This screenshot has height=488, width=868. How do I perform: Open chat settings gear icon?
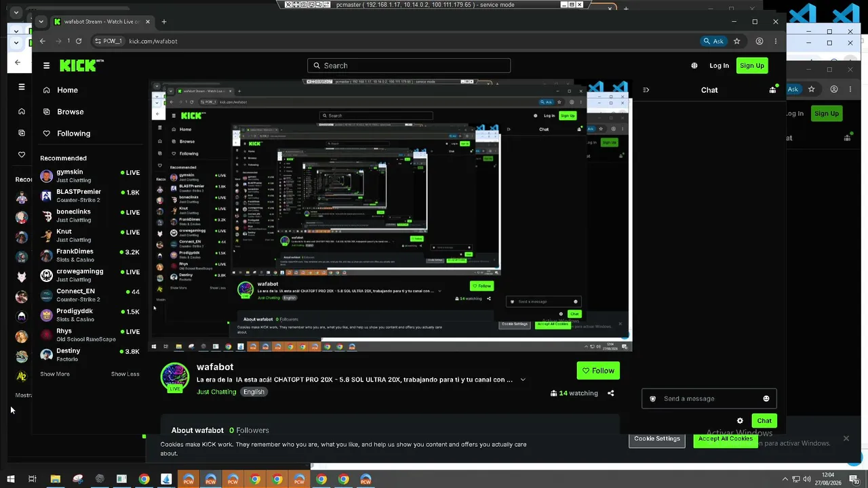point(740,421)
